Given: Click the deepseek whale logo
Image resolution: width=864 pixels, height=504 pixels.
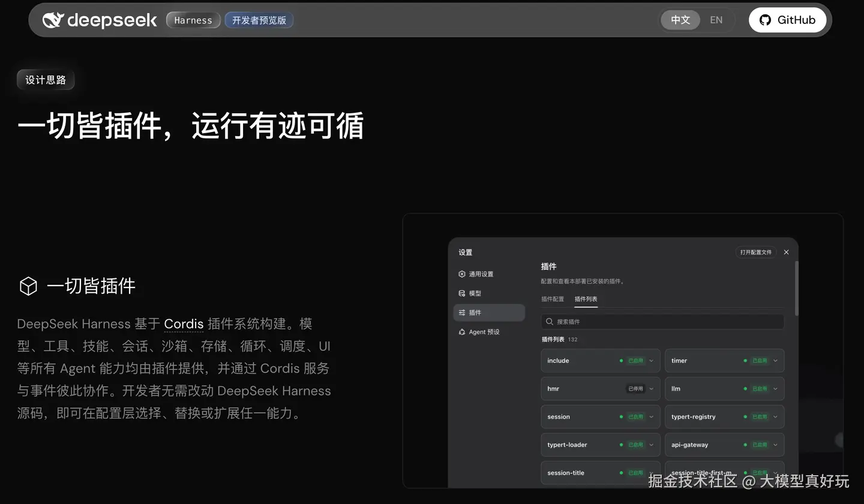Looking at the screenshot, I should pos(53,20).
